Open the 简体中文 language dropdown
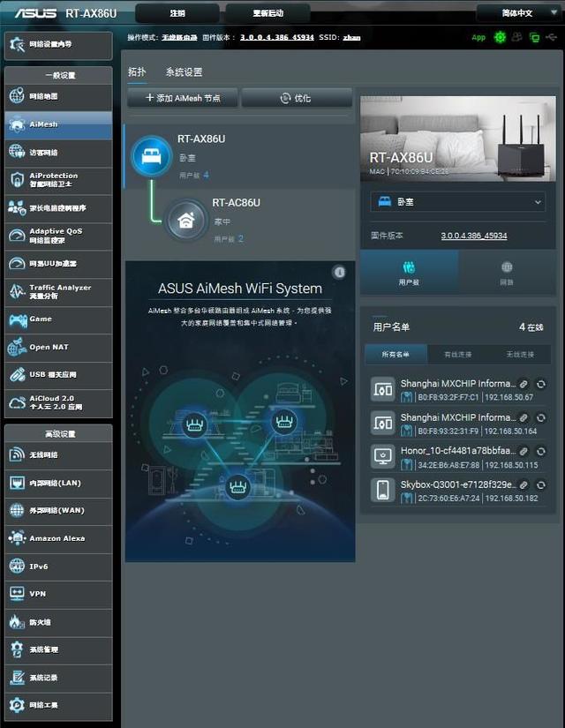Screen dimensions: 565x728 click(x=518, y=13)
